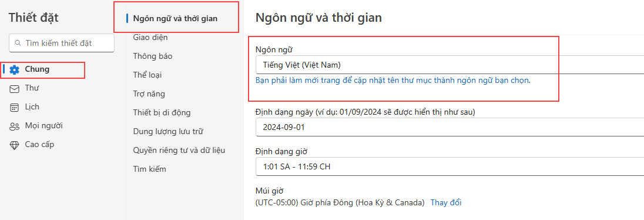Click the Cao cấp diamond icon

14,145
